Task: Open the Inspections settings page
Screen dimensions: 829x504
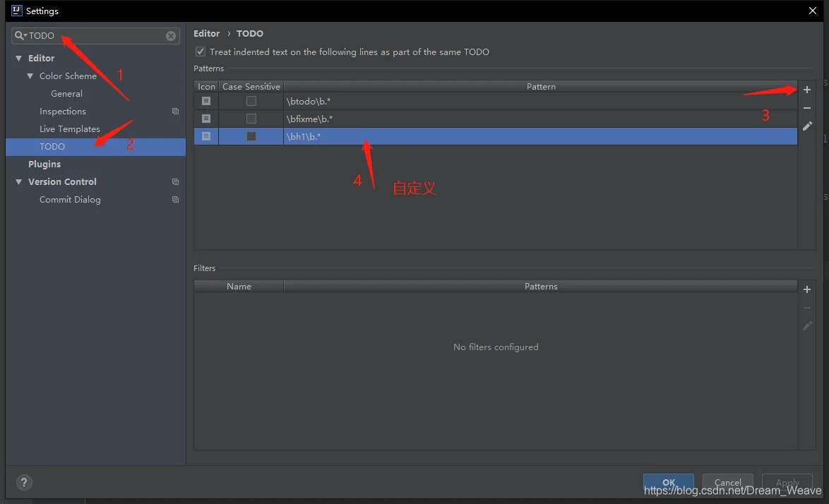Action: (x=62, y=112)
